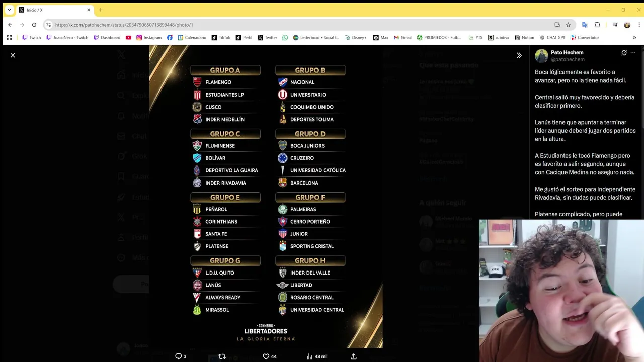Open the TikTok bookmark
This screenshot has height=362, width=644.
[x=221, y=37]
